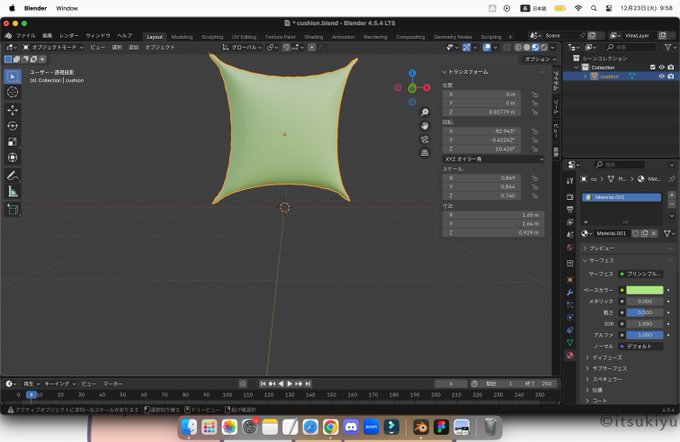Image resolution: width=680 pixels, height=442 pixels.
Task: Select the Annotate tool
Action: tap(13, 176)
